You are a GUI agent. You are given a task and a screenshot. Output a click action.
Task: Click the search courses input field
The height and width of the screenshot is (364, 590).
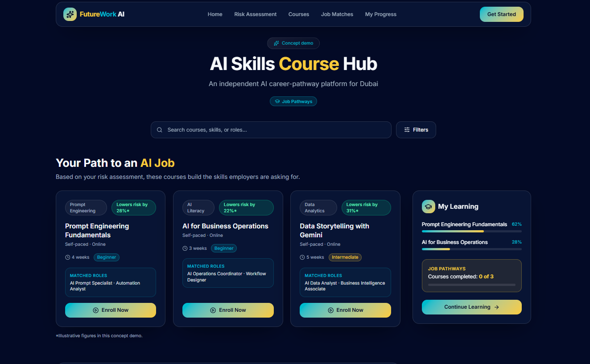[271, 130]
